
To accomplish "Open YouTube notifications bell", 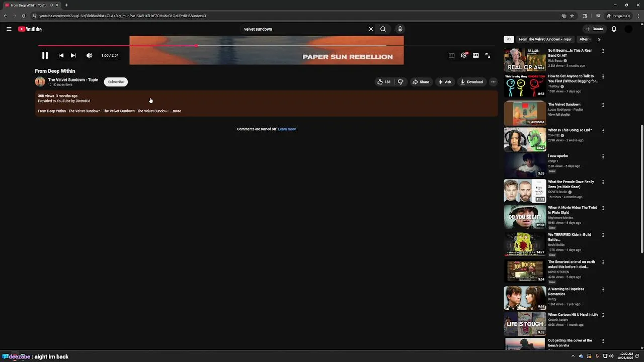I will tap(614, 29).
